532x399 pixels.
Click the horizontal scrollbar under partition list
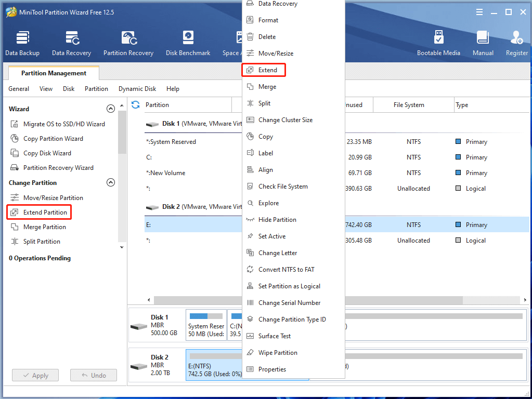point(198,300)
